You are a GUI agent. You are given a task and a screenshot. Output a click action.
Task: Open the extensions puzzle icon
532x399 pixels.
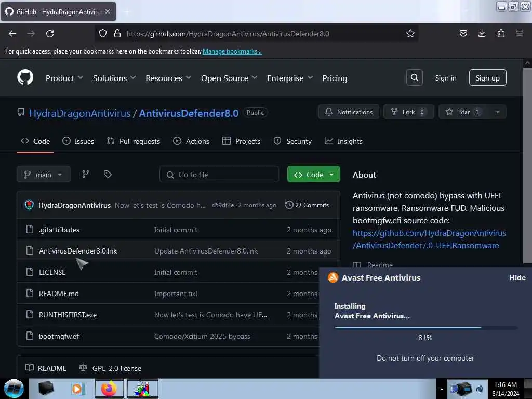(501, 33)
